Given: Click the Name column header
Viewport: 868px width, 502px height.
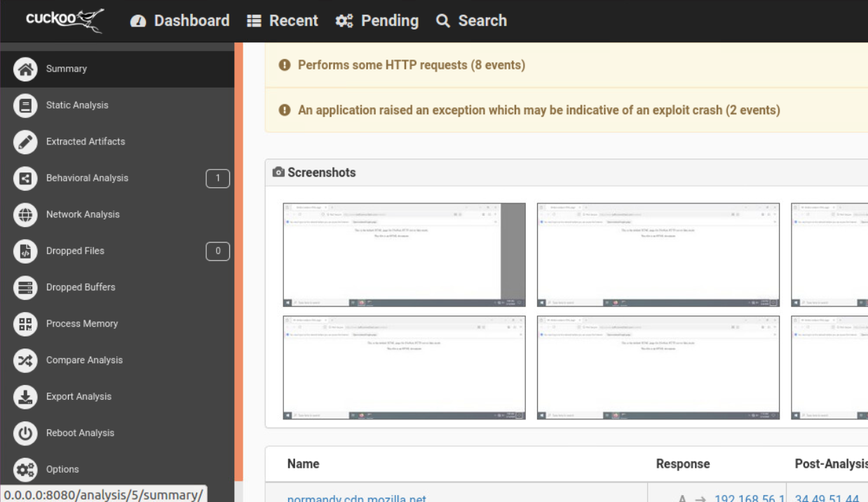Looking at the screenshot, I should 303,464.
